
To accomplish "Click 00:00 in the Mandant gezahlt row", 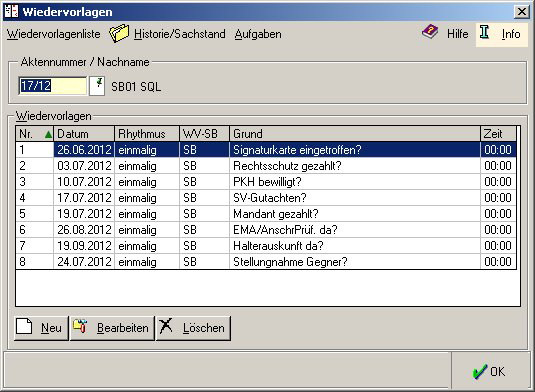I will click(x=498, y=214).
